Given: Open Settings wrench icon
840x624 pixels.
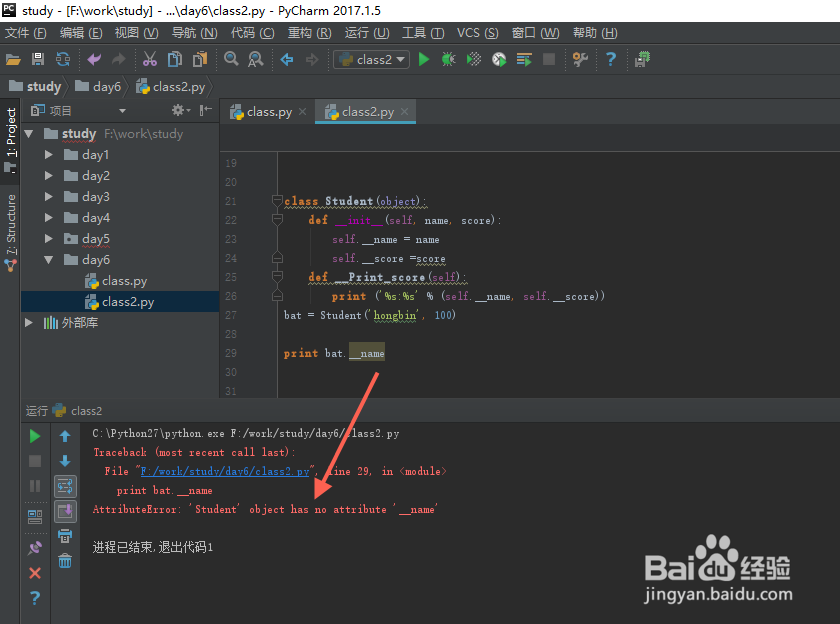Looking at the screenshot, I should (x=580, y=59).
